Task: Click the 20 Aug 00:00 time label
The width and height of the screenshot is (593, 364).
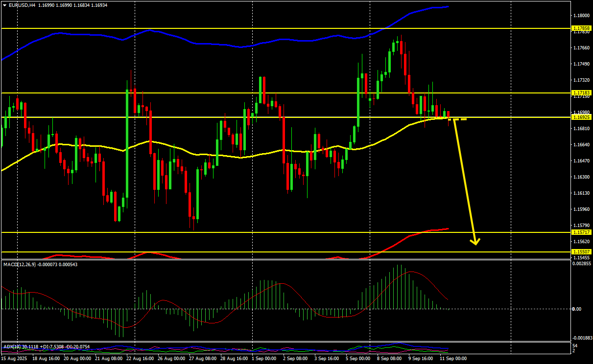Action: coord(77,359)
